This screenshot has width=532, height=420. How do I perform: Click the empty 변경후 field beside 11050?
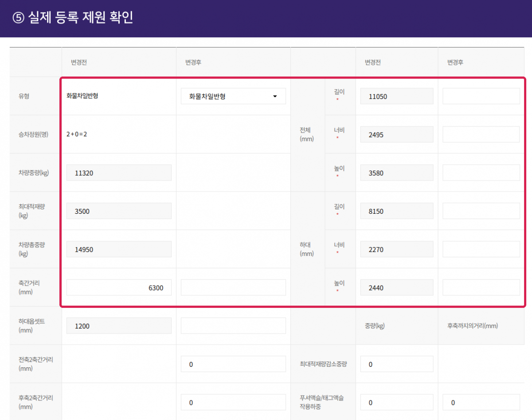pos(481,96)
